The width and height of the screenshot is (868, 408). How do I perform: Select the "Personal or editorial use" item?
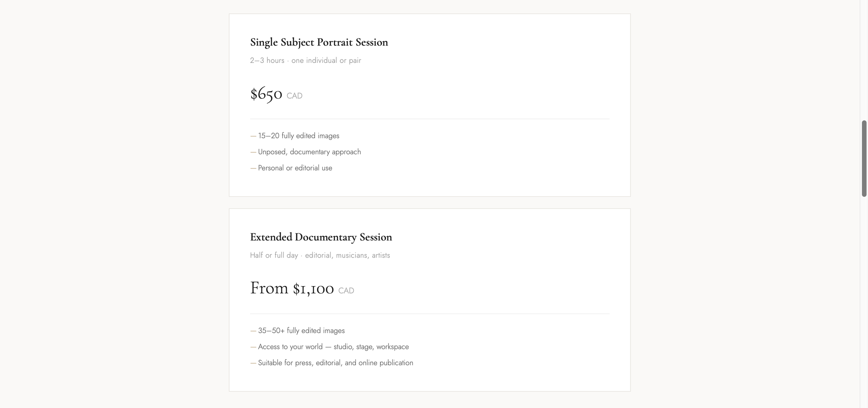pyautogui.click(x=295, y=168)
